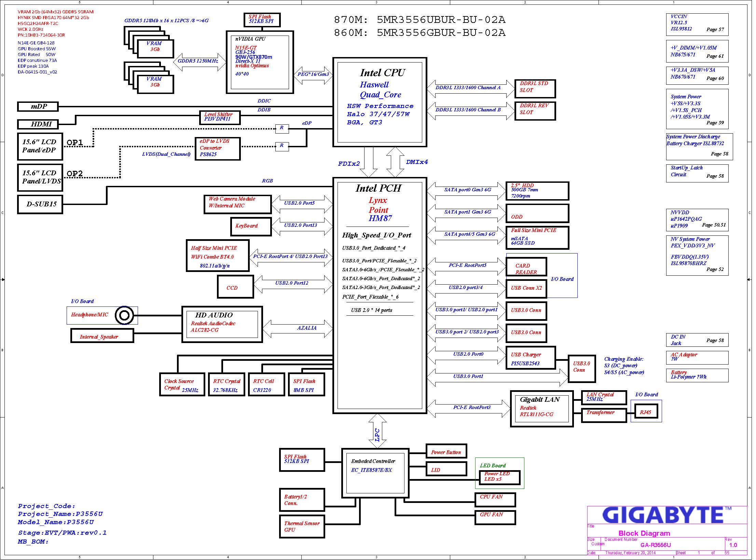The width and height of the screenshot is (756, 560).
Task: Select the GDDR5 1250MHz arrow
Action: 200,62
